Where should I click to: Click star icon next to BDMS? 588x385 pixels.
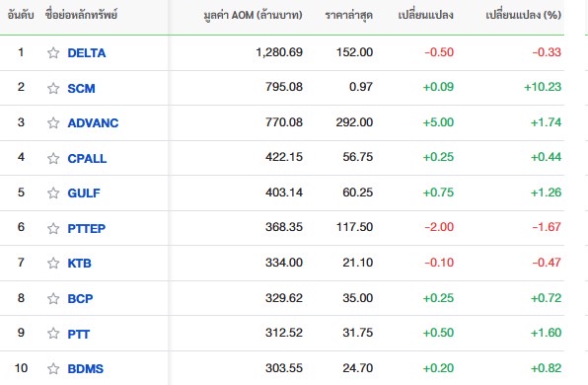[x=53, y=368]
